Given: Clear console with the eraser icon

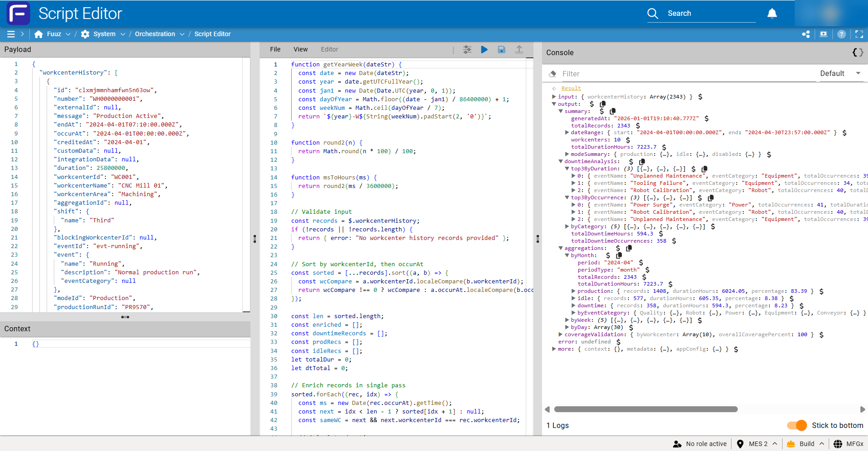Looking at the screenshot, I should click(552, 74).
